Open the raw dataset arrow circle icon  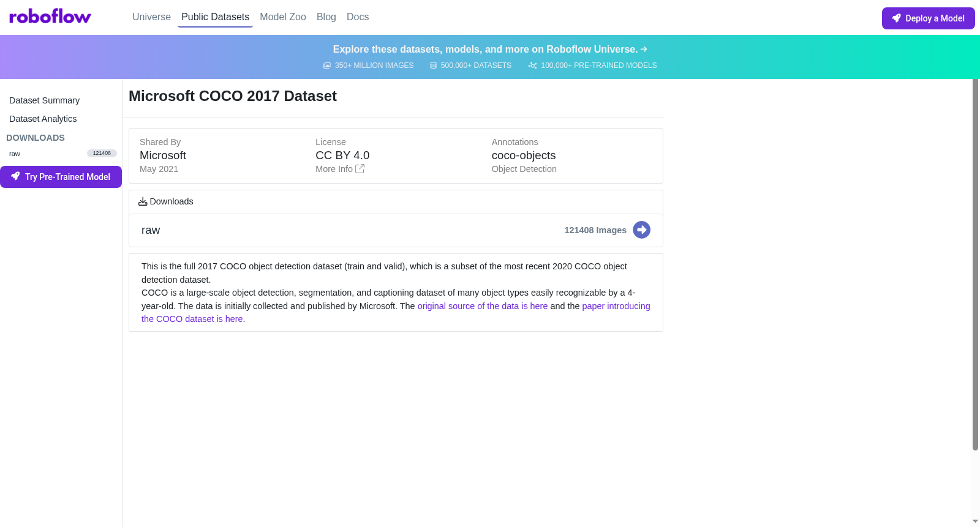tap(641, 230)
